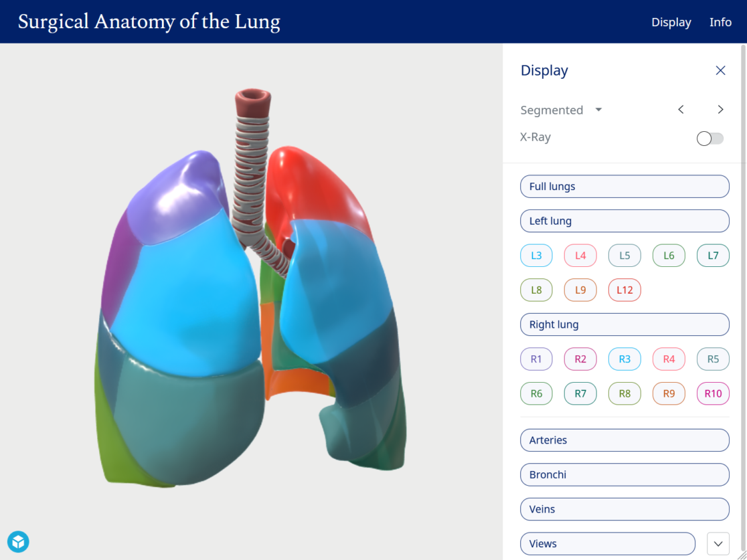Click the Sketchfab cube logo

click(18, 541)
